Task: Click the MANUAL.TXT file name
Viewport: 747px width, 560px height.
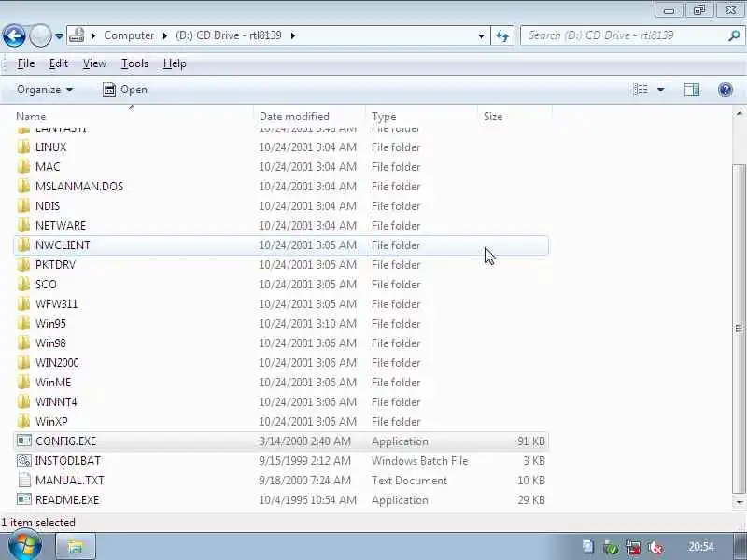Action: (x=69, y=481)
